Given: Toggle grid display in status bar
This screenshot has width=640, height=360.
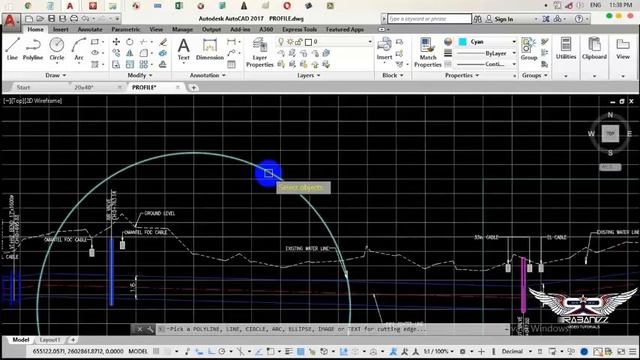Looking at the screenshot, I should point(156,351).
